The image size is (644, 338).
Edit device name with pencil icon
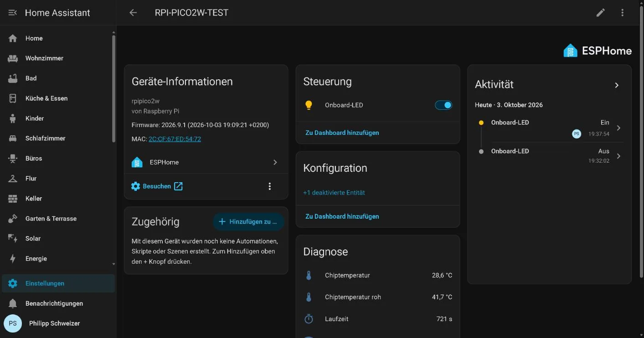[x=601, y=13]
